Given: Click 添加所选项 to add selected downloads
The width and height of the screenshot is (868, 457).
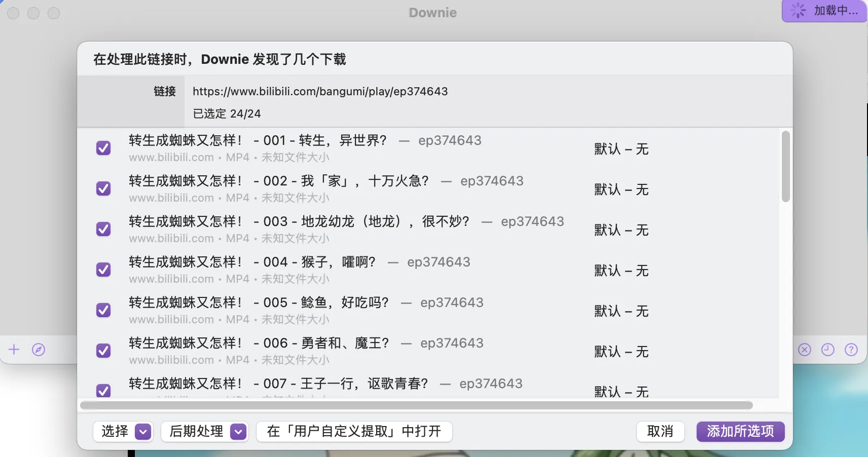Looking at the screenshot, I should point(740,432).
